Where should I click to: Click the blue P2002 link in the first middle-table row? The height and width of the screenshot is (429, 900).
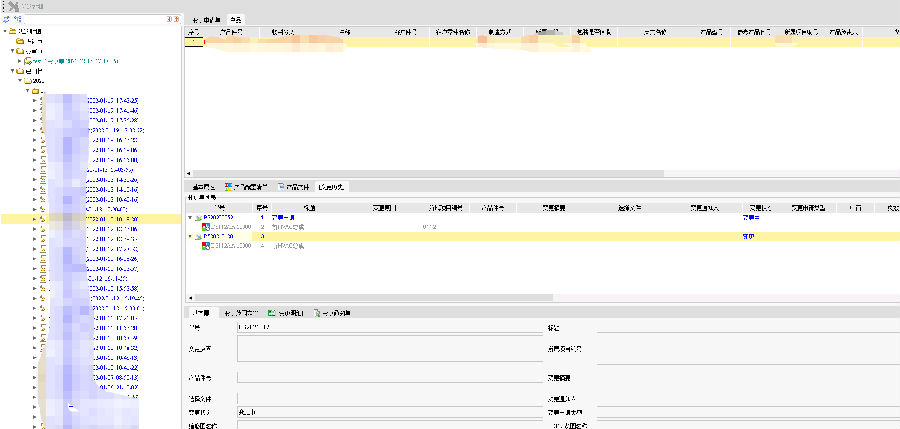(217, 217)
